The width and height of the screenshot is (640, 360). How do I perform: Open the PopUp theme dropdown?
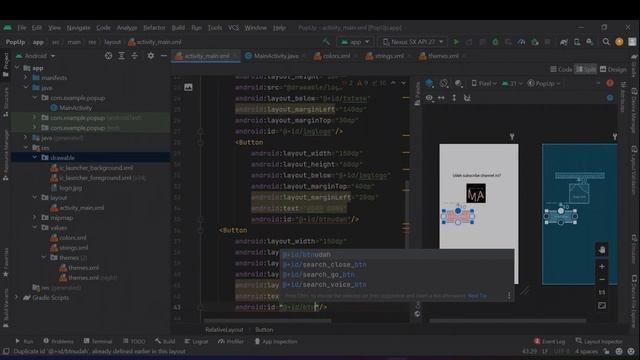click(x=544, y=83)
